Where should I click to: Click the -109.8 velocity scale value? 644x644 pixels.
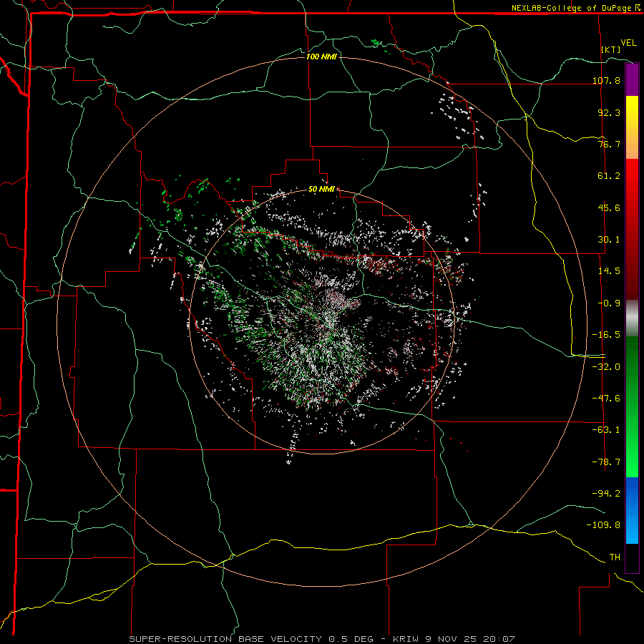[x=603, y=525]
